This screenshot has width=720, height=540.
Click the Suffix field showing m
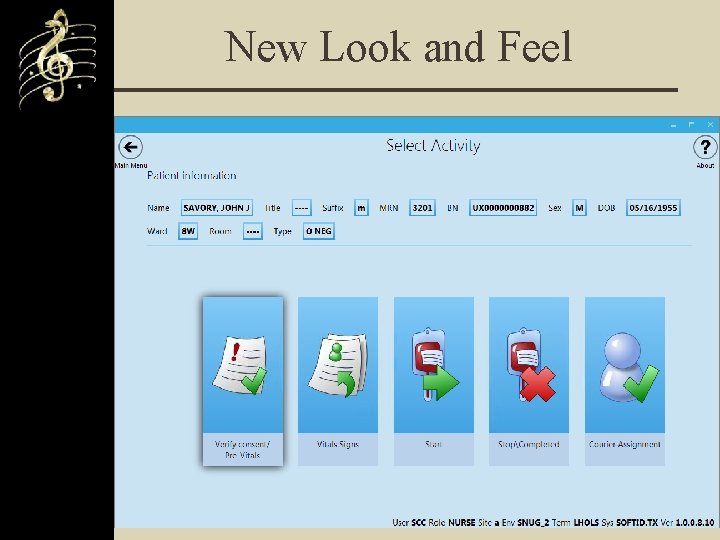coord(361,208)
